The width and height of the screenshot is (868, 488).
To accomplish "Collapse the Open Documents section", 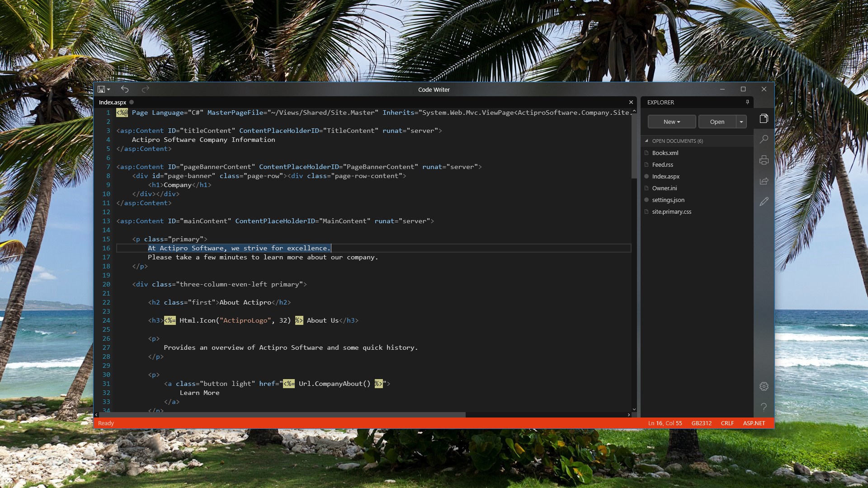I will tap(646, 141).
